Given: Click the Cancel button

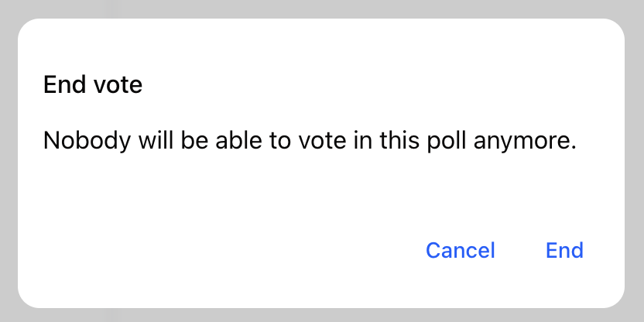Looking at the screenshot, I should pos(460,251).
